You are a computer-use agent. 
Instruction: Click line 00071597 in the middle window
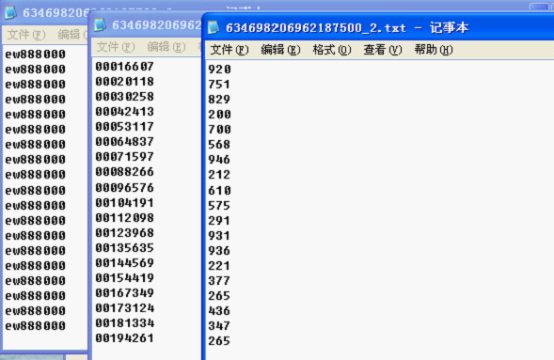coord(125,157)
